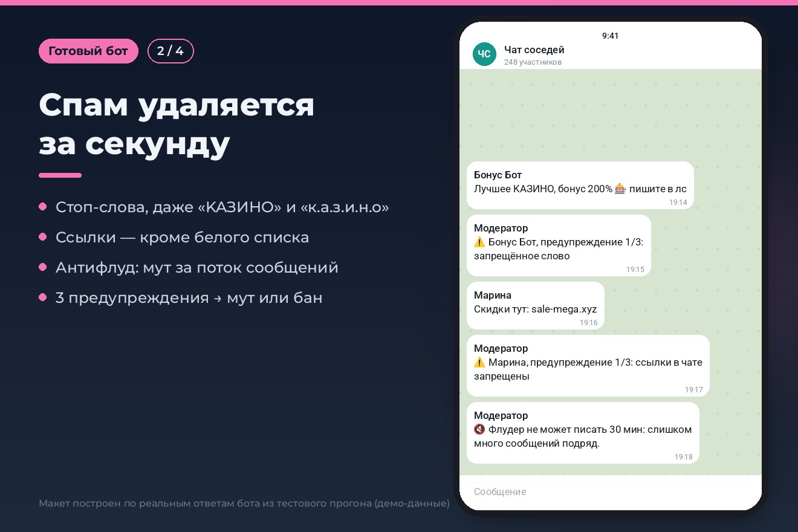
Task: Click the 19:15 message timestamp
Action: pyautogui.click(x=635, y=270)
